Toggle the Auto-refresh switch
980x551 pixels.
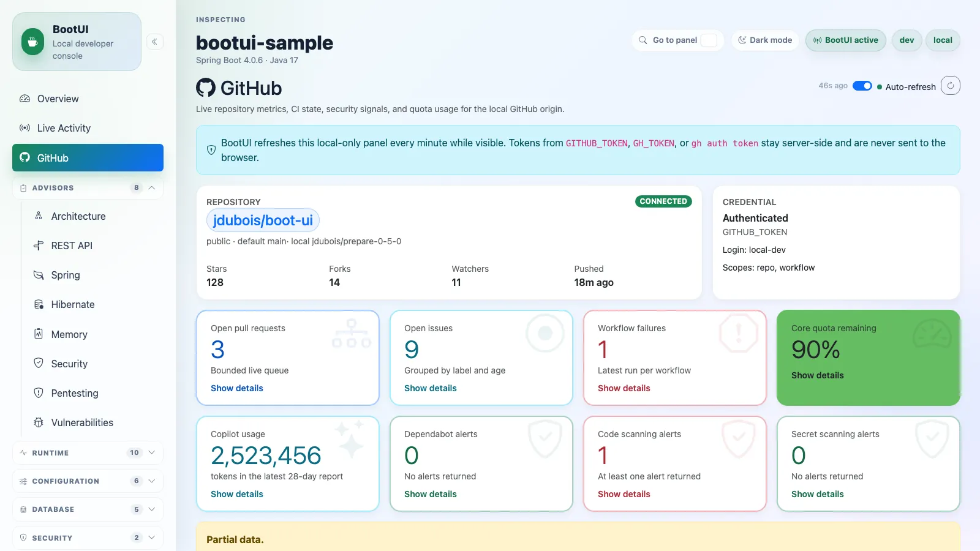coord(862,86)
